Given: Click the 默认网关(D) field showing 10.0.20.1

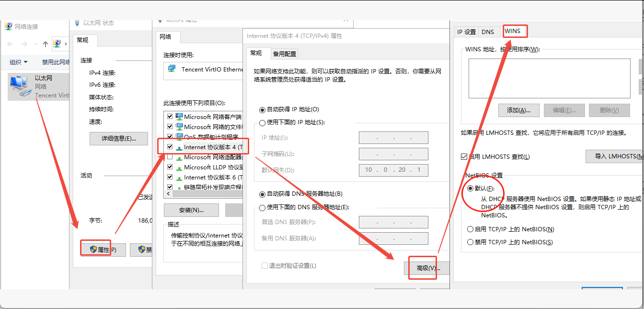Looking at the screenshot, I should [393, 170].
